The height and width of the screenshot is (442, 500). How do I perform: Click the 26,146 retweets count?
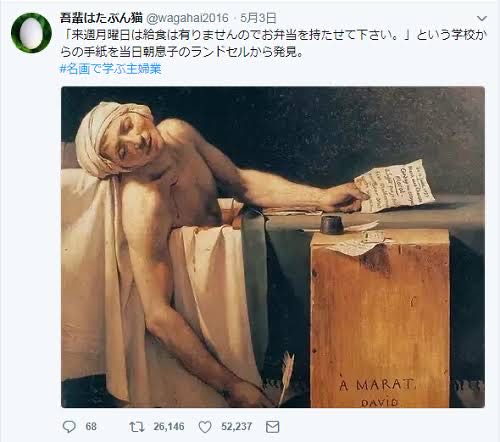click(x=169, y=427)
